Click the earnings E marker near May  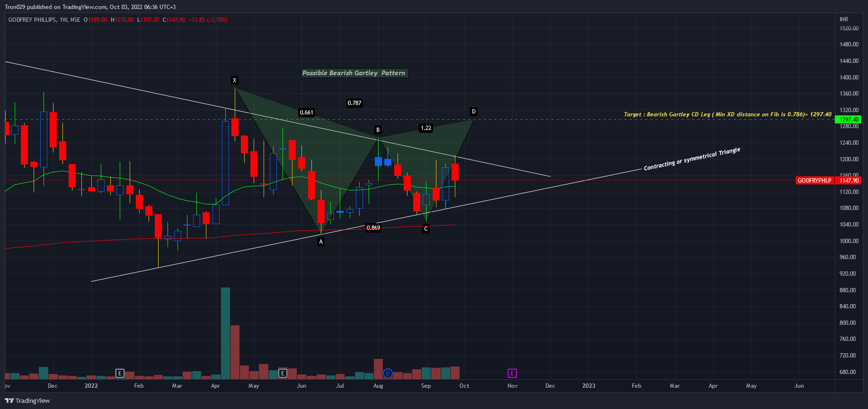tap(283, 374)
